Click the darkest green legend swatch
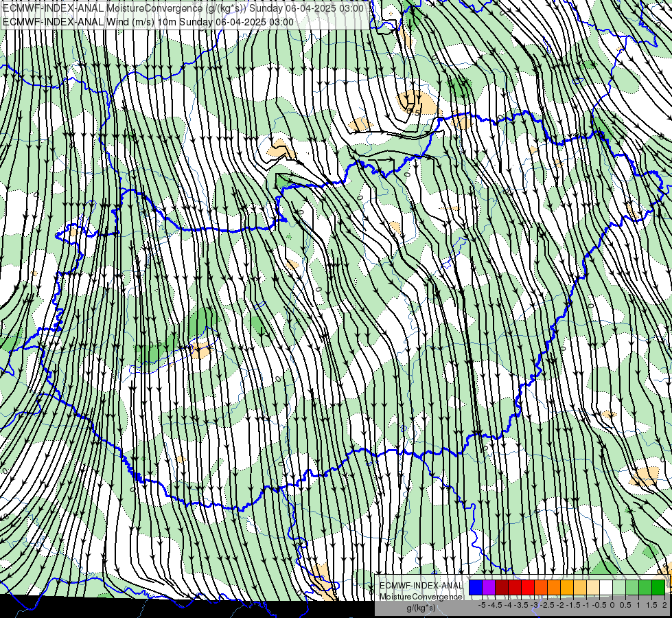 tap(658, 588)
